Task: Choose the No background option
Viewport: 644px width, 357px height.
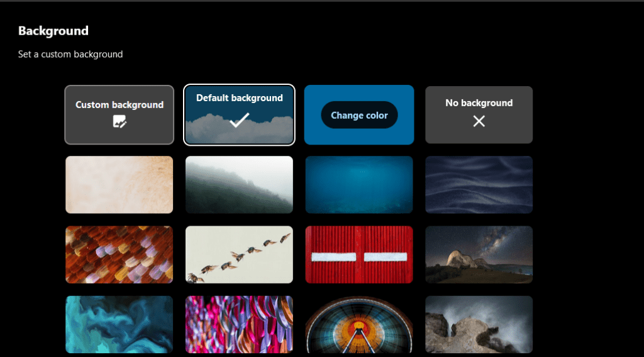Action: 479,115
